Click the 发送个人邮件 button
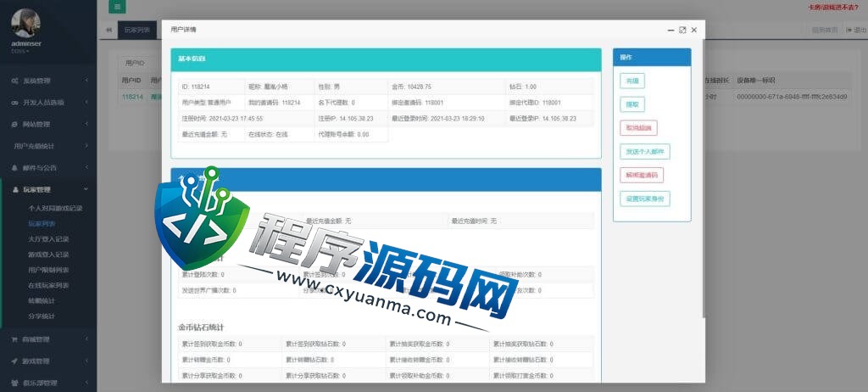 tap(645, 151)
